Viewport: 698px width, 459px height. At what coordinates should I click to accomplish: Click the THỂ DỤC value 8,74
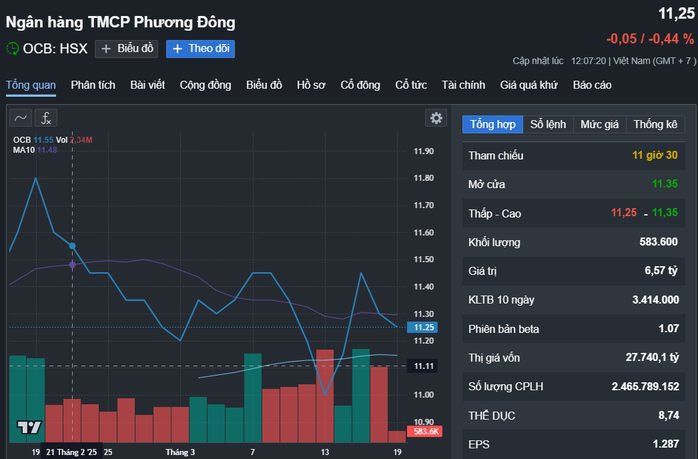click(669, 415)
